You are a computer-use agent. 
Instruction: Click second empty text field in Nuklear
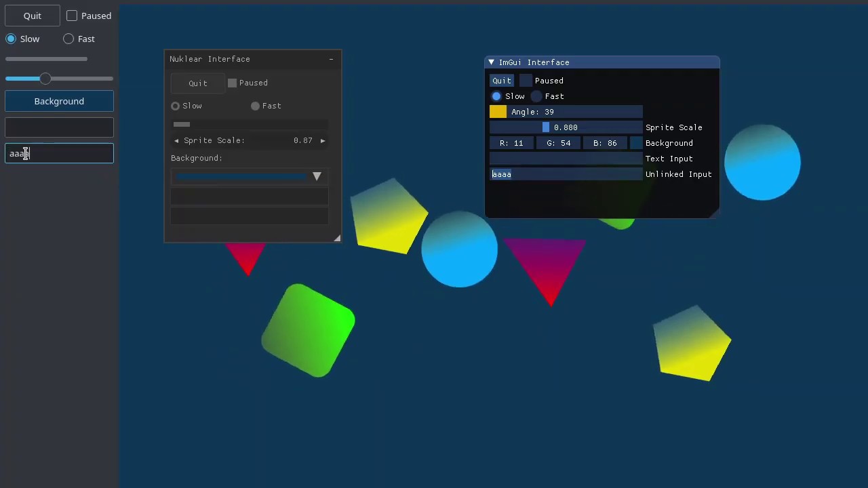(250, 216)
